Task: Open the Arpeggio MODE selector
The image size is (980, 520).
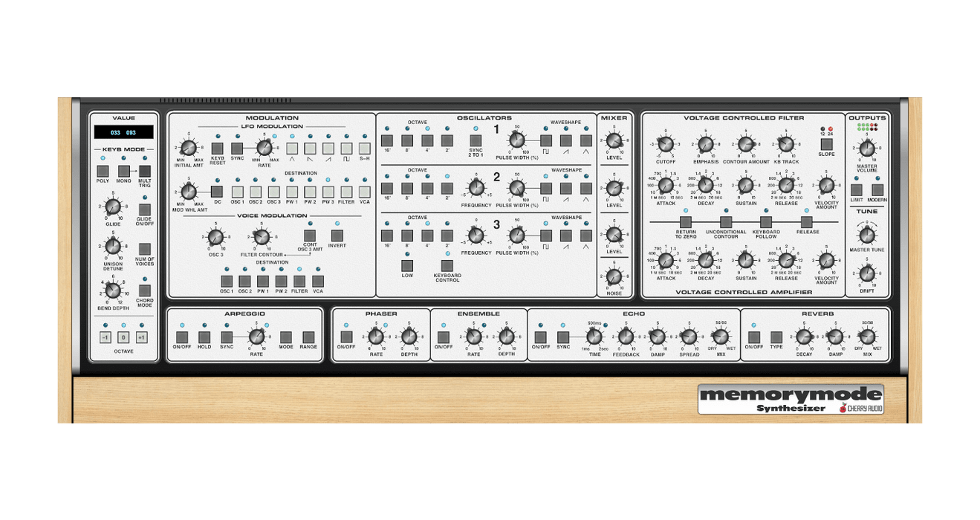Action: pyautogui.click(x=287, y=337)
